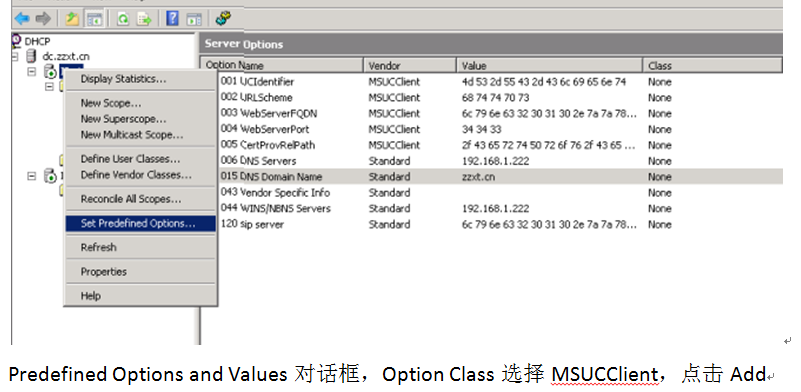The width and height of the screenshot is (801, 392).
Task: Choose New Scope... menu entry
Action: [140, 103]
